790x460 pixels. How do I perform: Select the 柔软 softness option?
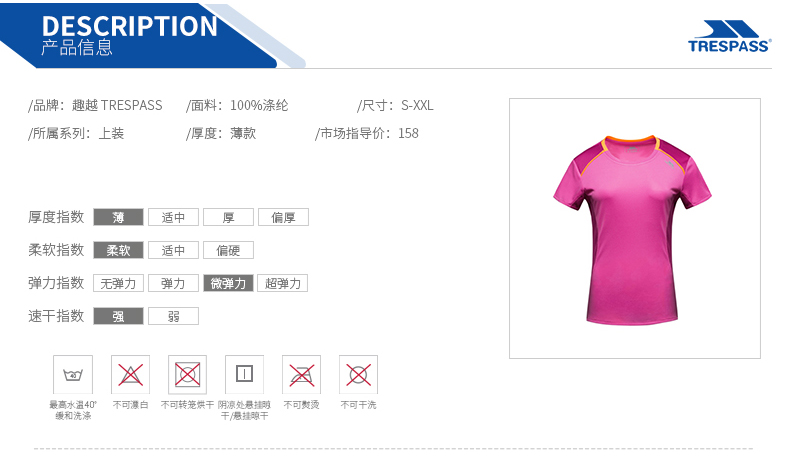118,250
